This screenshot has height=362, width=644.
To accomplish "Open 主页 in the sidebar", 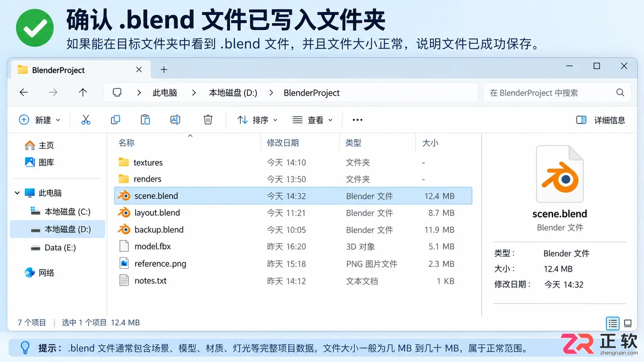I will (39, 145).
